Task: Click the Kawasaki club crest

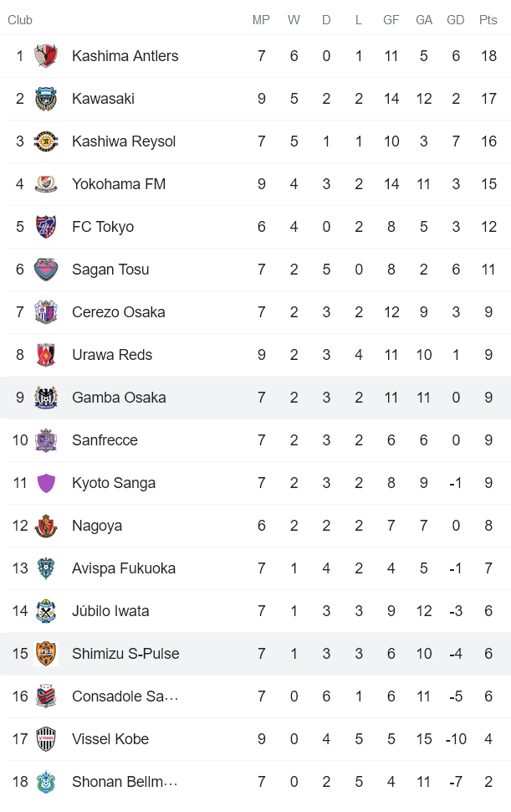Action: 48,98
